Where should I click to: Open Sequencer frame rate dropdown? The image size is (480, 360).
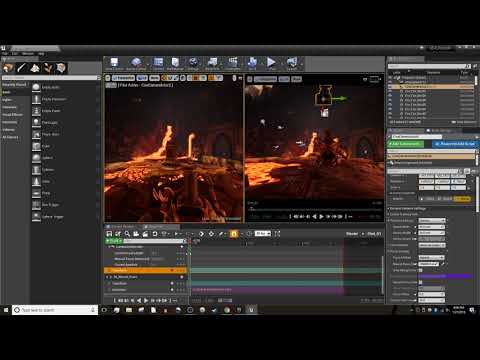263,234
